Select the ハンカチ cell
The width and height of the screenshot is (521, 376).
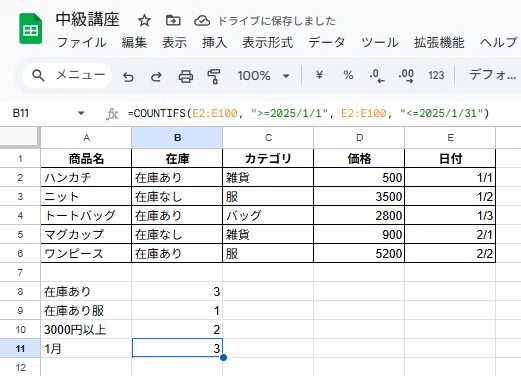(x=86, y=177)
